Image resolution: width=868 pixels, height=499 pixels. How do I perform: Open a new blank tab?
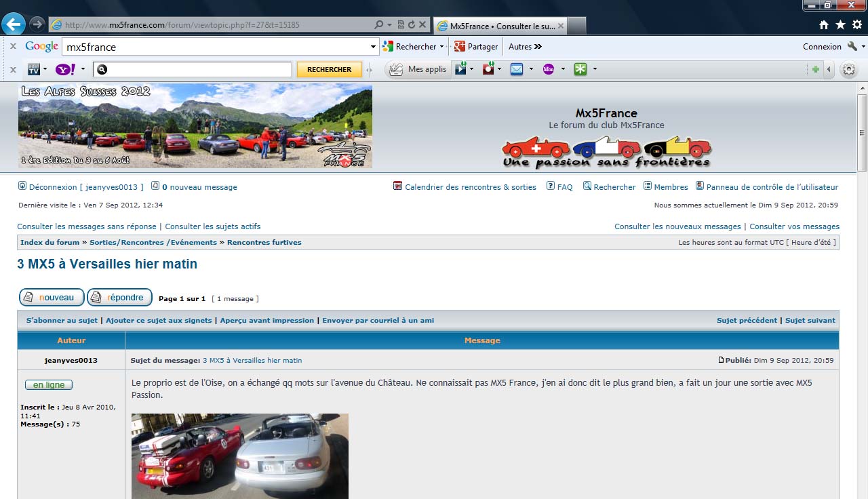click(x=576, y=26)
